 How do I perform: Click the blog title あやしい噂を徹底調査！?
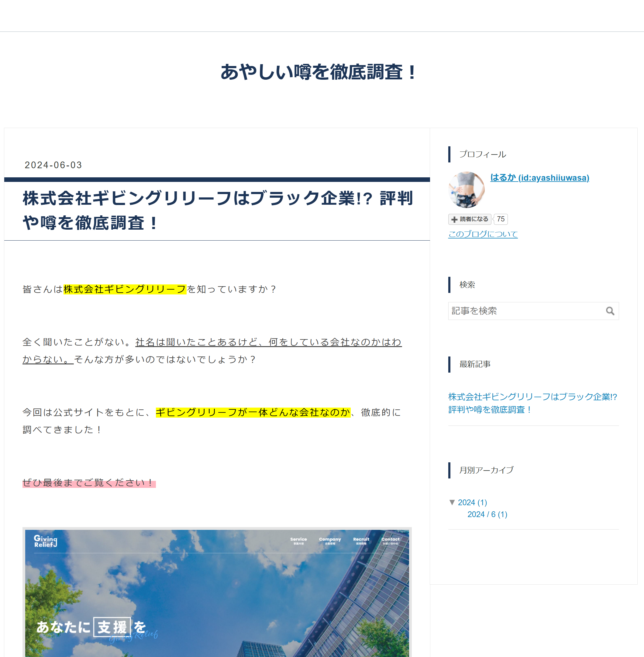pos(318,72)
